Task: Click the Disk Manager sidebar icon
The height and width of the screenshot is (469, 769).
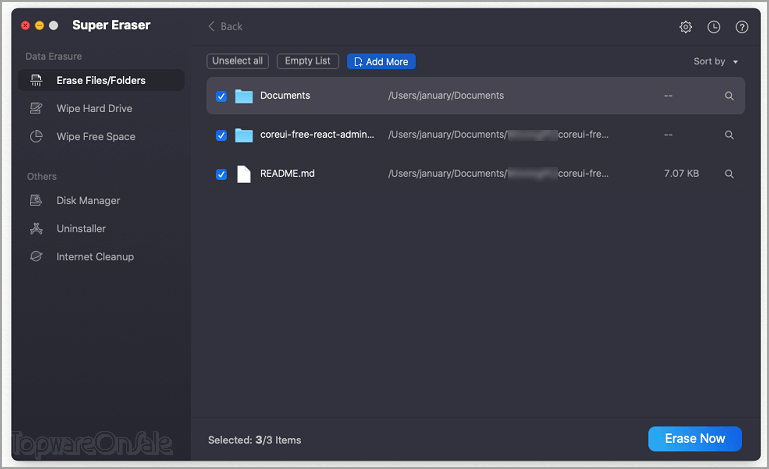Action: [x=36, y=200]
